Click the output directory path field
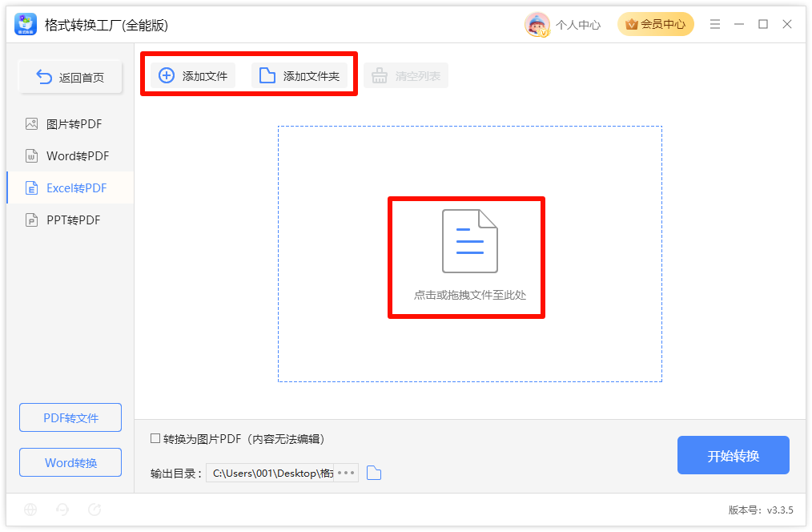812x532 pixels. (x=271, y=473)
